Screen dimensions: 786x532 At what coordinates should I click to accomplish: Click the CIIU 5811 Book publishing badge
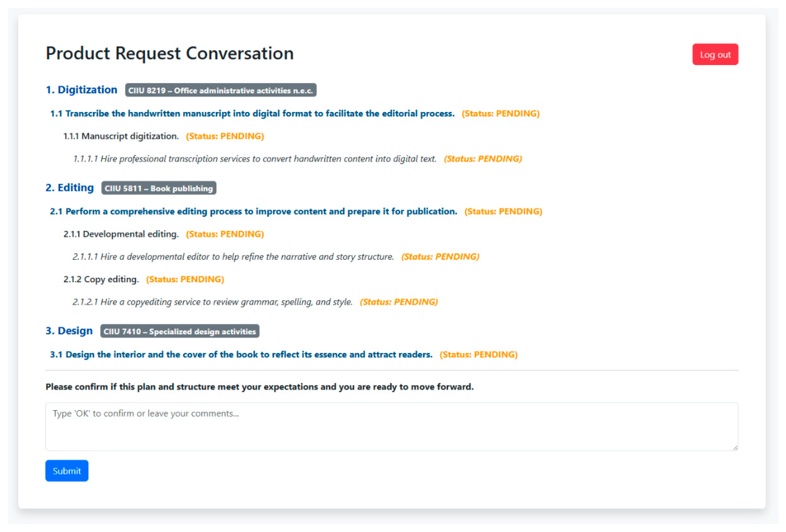pos(158,188)
